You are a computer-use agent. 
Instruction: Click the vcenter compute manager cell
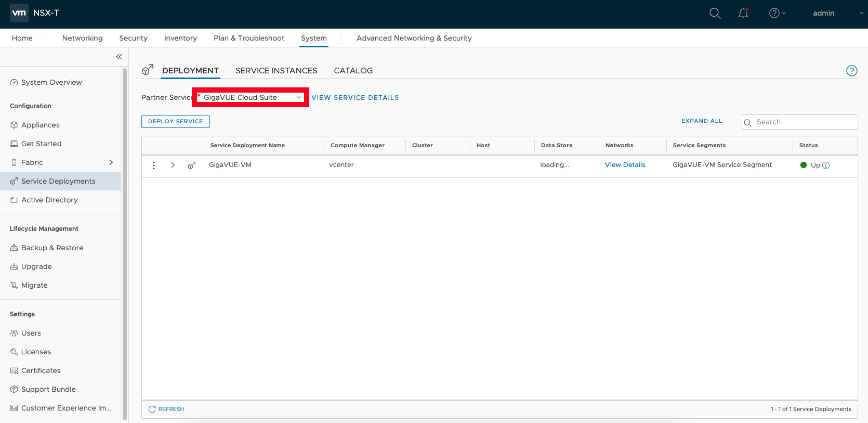341,165
